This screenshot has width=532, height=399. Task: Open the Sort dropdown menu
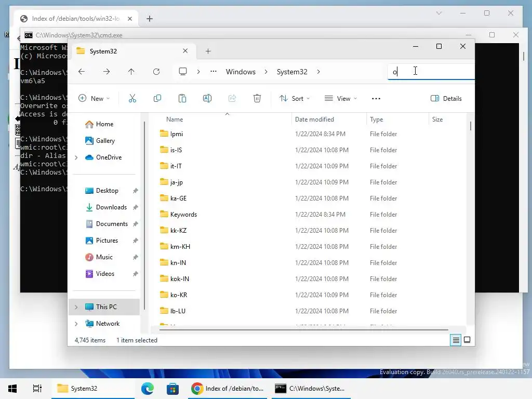point(295,98)
